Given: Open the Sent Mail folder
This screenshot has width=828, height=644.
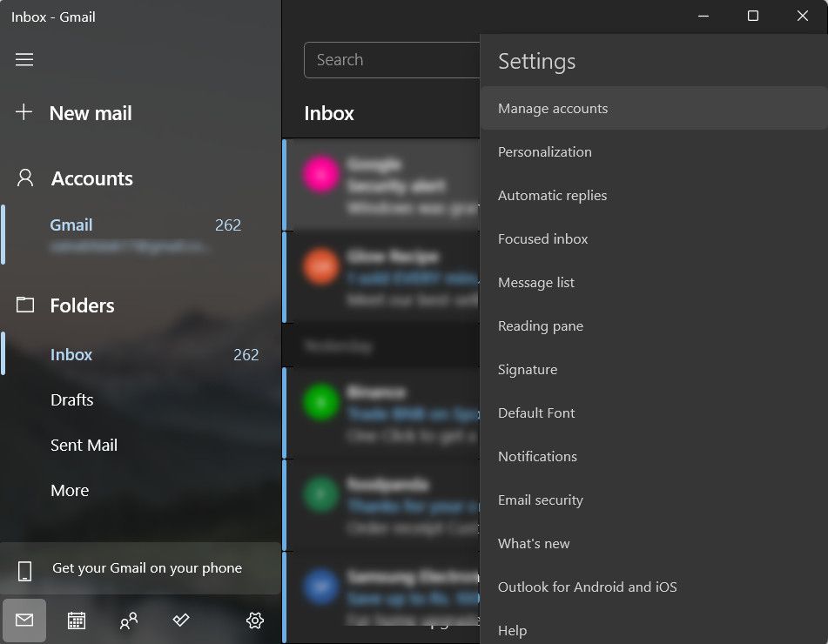Looking at the screenshot, I should click(84, 445).
